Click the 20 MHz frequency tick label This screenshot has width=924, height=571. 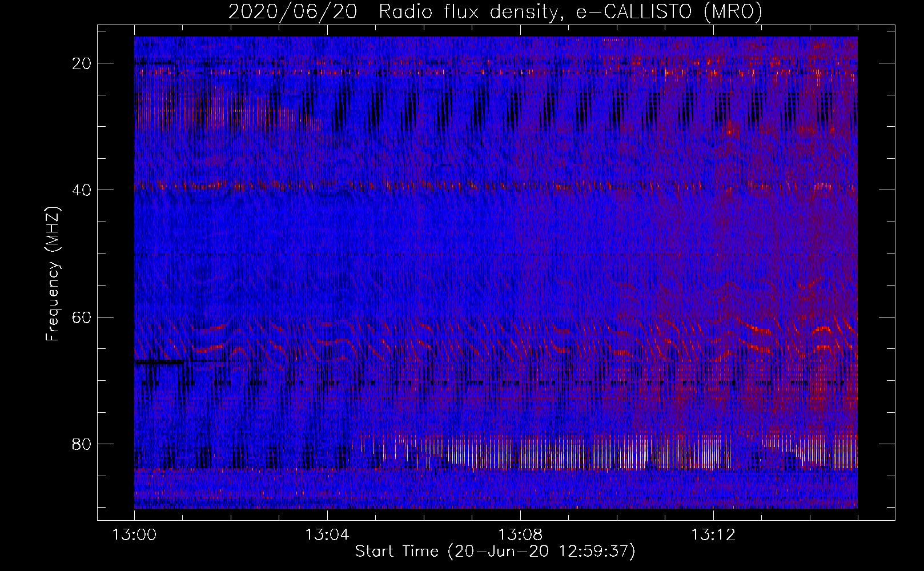82,63
